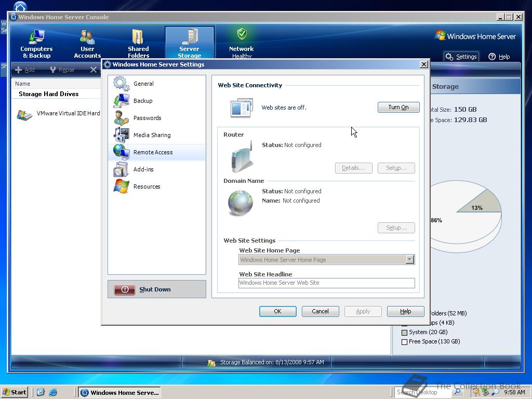Select Add-ins in settings list
This screenshot has width=532, height=399.
click(x=157, y=169)
